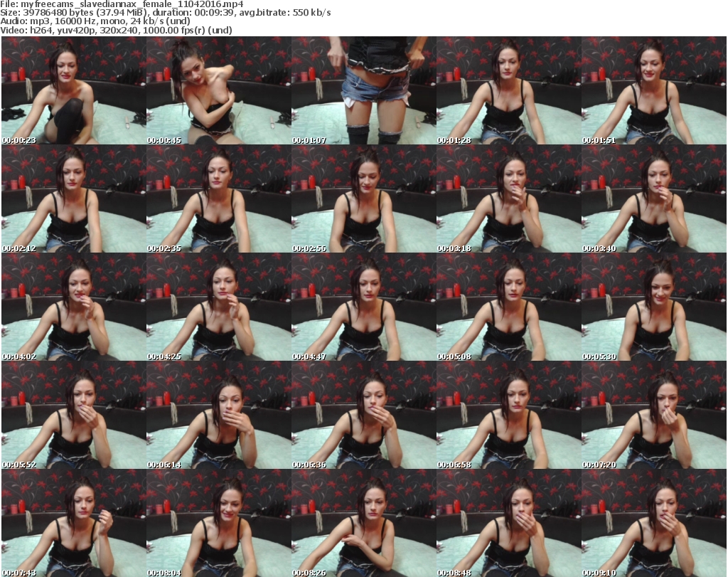Open the frame stamped 00:02:56

(363, 198)
